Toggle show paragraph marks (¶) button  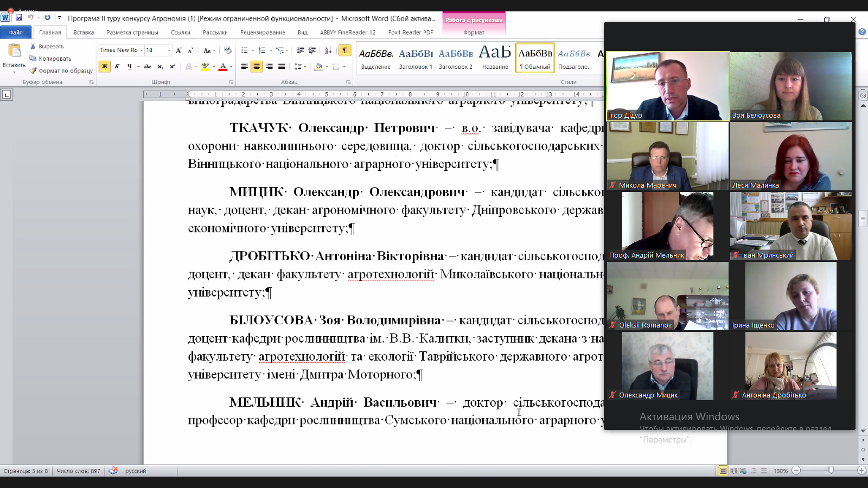(344, 50)
